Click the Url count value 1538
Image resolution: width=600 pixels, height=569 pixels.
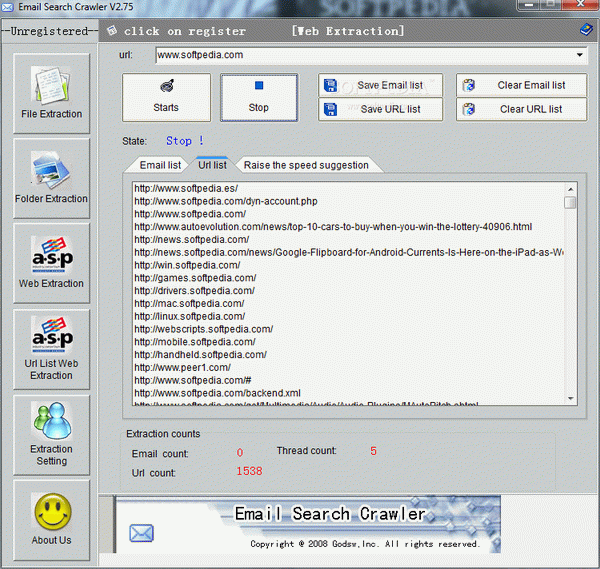(x=249, y=471)
